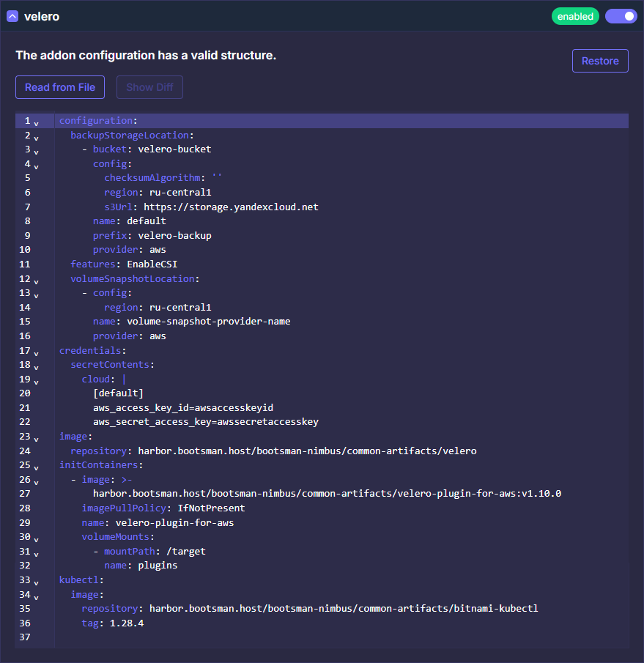
Task: Click Read from File button
Action: [x=60, y=87]
